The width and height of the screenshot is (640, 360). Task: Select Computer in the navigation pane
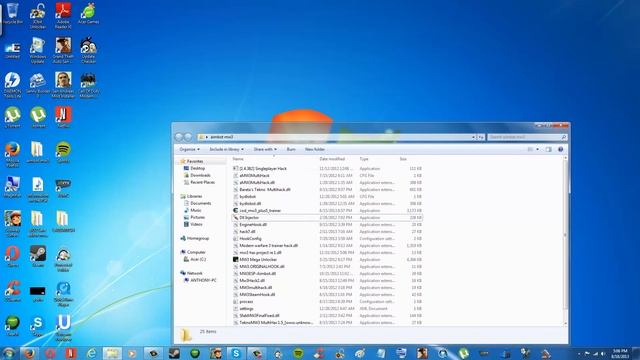pyautogui.click(x=196, y=252)
